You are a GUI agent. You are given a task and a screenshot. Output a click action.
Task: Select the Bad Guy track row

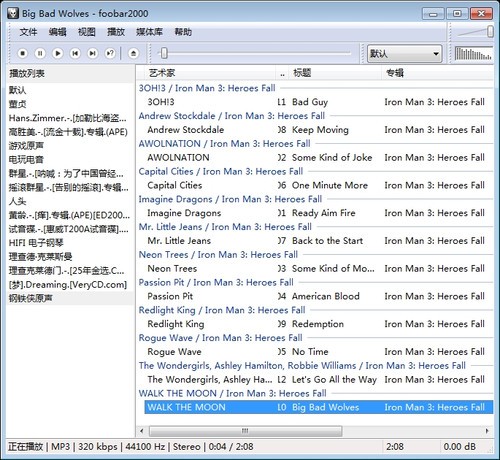(x=318, y=102)
